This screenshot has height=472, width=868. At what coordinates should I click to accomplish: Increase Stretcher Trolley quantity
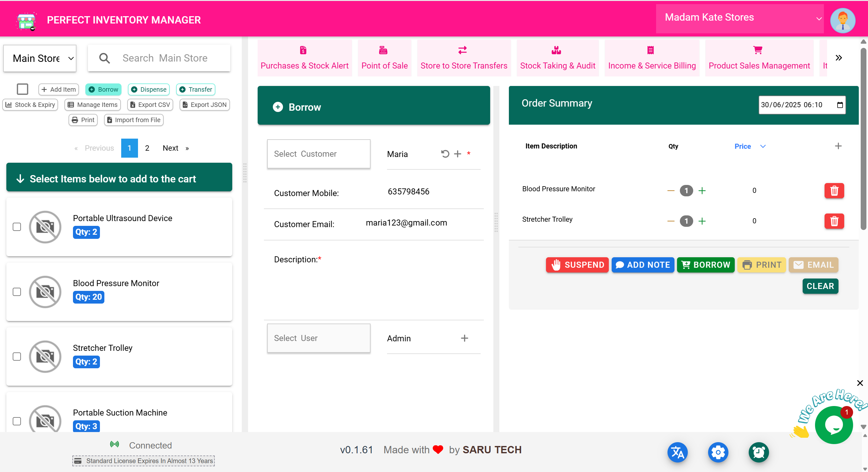[x=702, y=221]
